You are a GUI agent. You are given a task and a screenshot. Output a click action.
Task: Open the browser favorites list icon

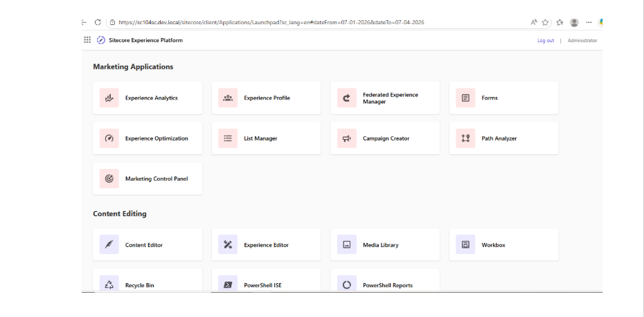(560, 22)
